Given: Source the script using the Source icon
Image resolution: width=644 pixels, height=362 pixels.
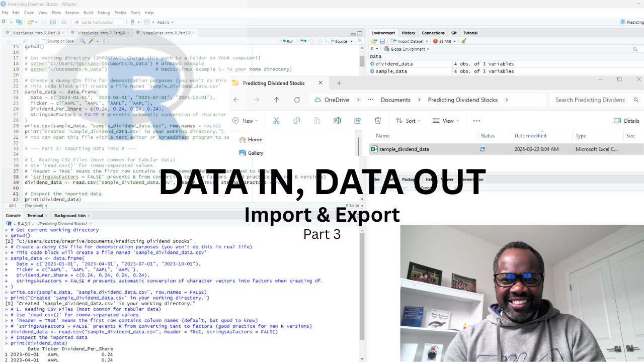Looking at the screenshot, I should point(340,41).
